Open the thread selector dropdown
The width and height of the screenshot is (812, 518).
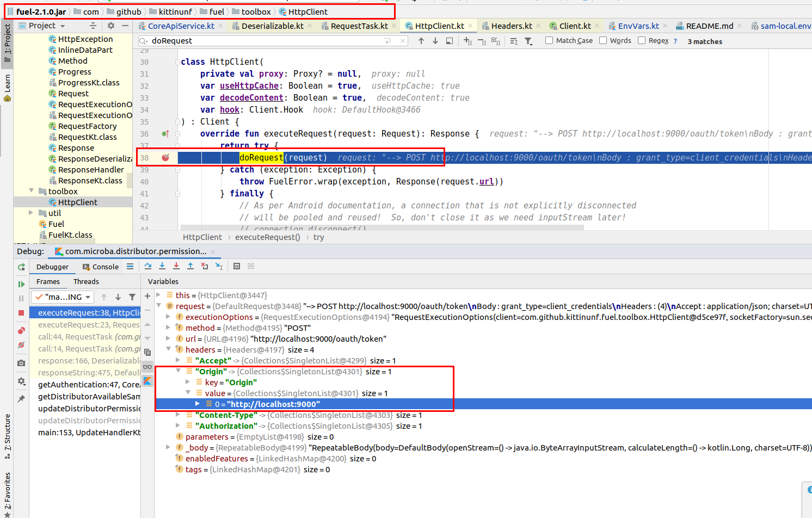tap(63, 297)
